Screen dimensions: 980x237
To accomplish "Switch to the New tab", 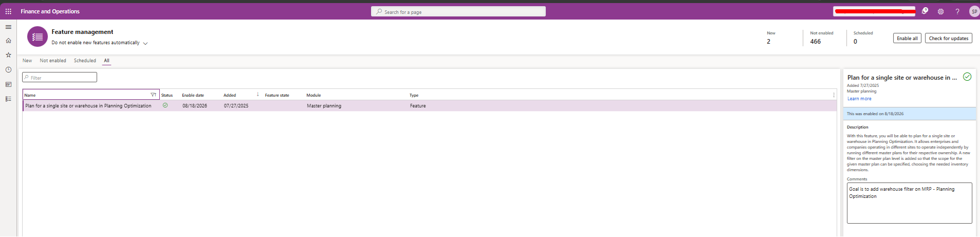I will (x=27, y=61).
